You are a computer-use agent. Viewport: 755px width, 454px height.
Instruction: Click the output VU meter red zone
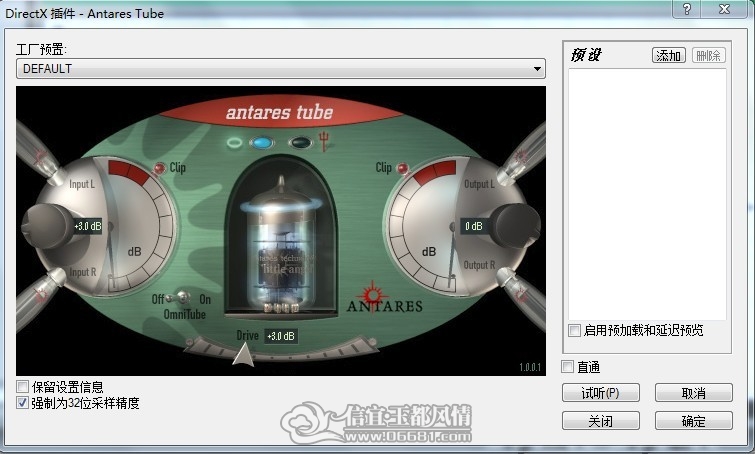click(x=434, y=172)
